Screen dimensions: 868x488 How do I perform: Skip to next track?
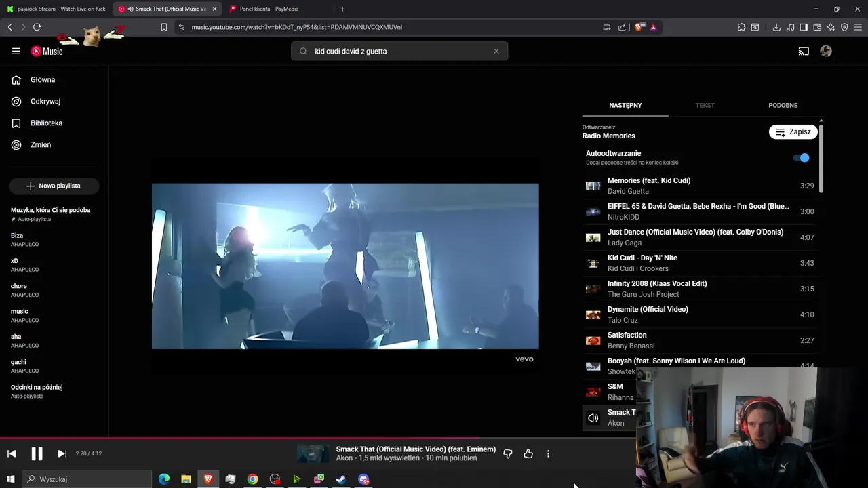pyautogui.click(x=62, y=453)
